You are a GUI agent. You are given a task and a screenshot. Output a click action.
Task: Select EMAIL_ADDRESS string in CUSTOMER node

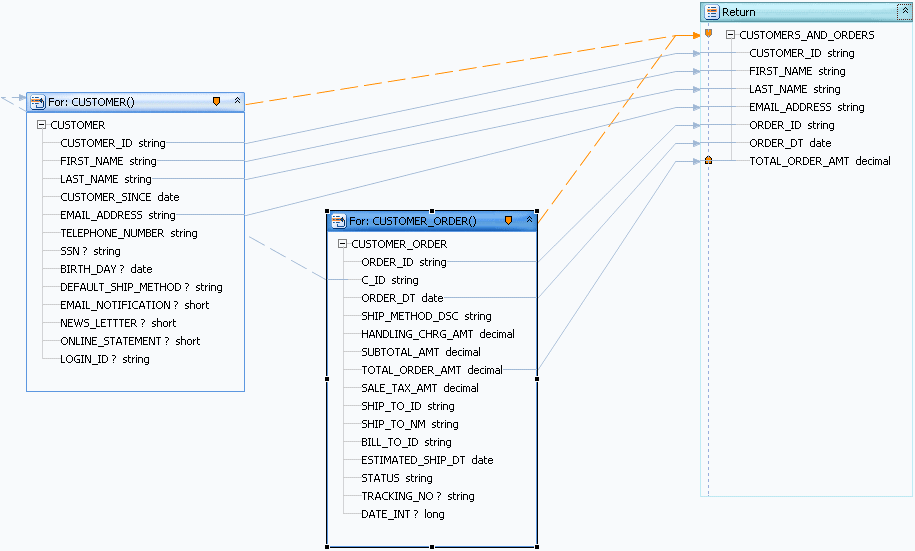coord(118,215)
